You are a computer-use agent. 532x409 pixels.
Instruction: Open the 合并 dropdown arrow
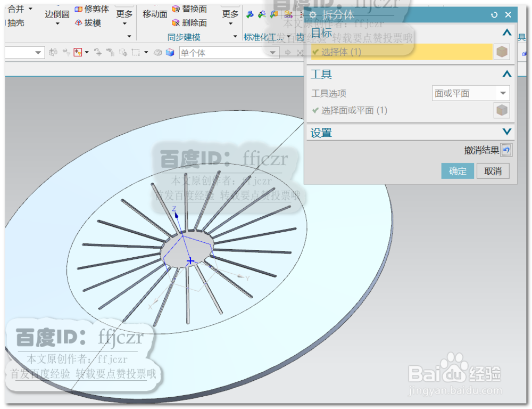[x=30, y=9]
